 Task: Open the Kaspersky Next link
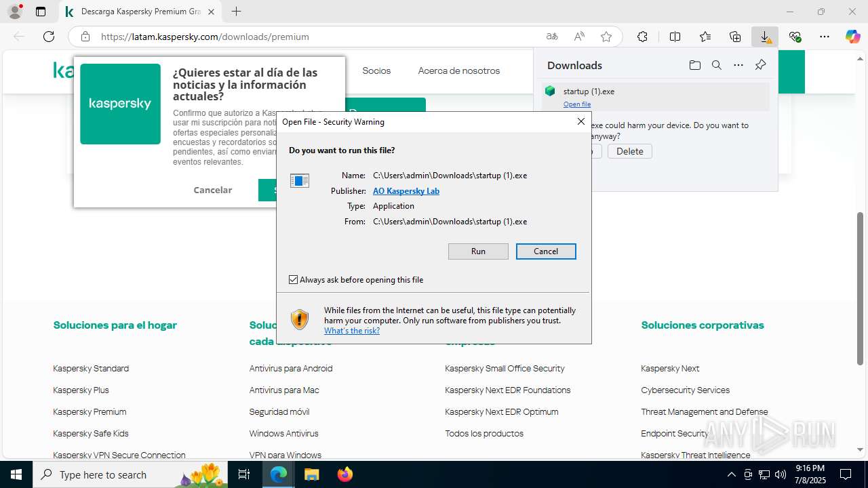670,368
